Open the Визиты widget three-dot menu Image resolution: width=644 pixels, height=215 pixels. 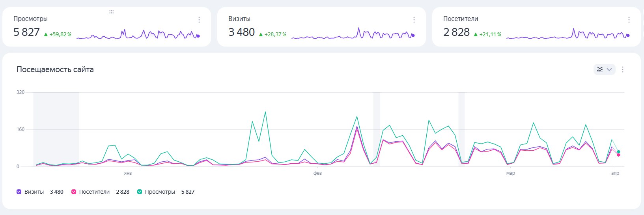[414, 20]
